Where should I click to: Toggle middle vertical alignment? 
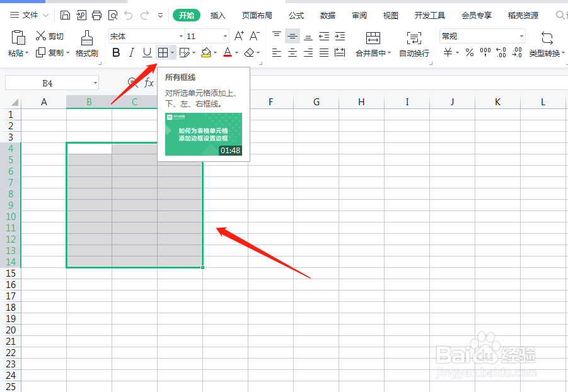pos(292,36)
